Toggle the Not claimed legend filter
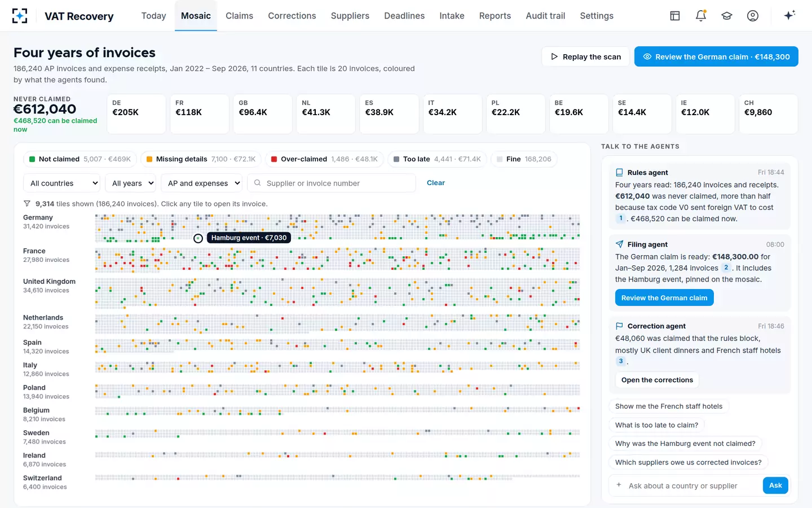Screen dimensions: 812x508 tap(80, 159)
